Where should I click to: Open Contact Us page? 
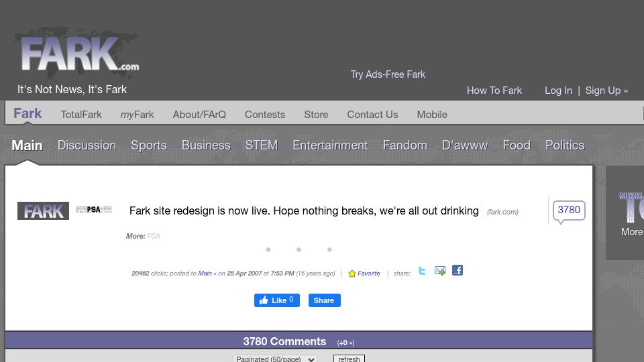click(x=372, y=115)
